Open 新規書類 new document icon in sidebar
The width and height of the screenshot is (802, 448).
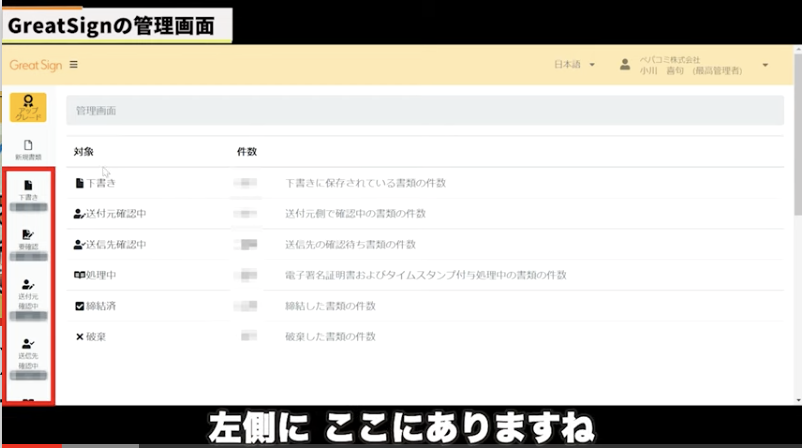click(x=28, y=149)
